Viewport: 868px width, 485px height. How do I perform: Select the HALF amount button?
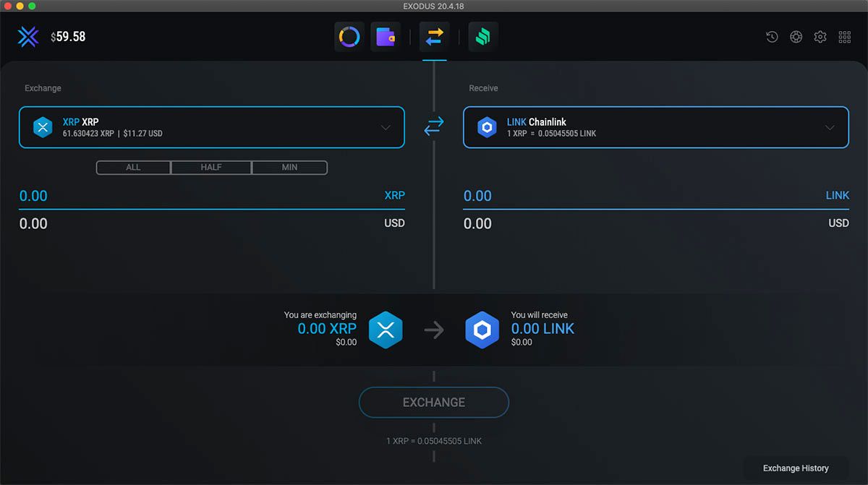click(x=211, y=168)
